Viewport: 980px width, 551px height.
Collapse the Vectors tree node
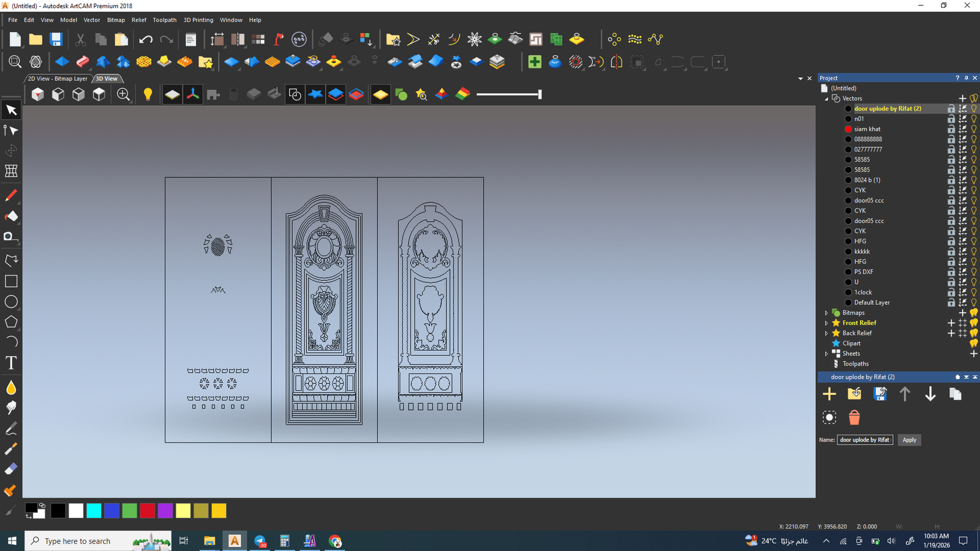pos(826,99)
